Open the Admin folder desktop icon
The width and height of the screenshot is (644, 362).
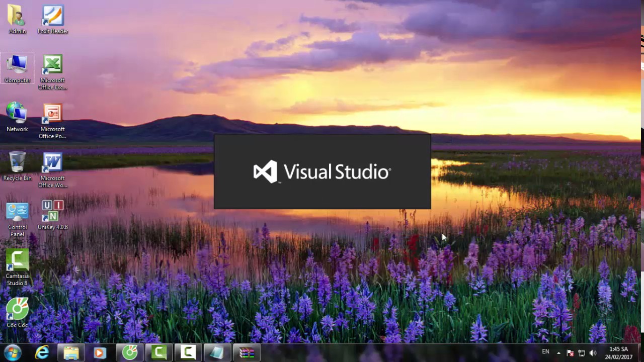click(x=17, y=19)
